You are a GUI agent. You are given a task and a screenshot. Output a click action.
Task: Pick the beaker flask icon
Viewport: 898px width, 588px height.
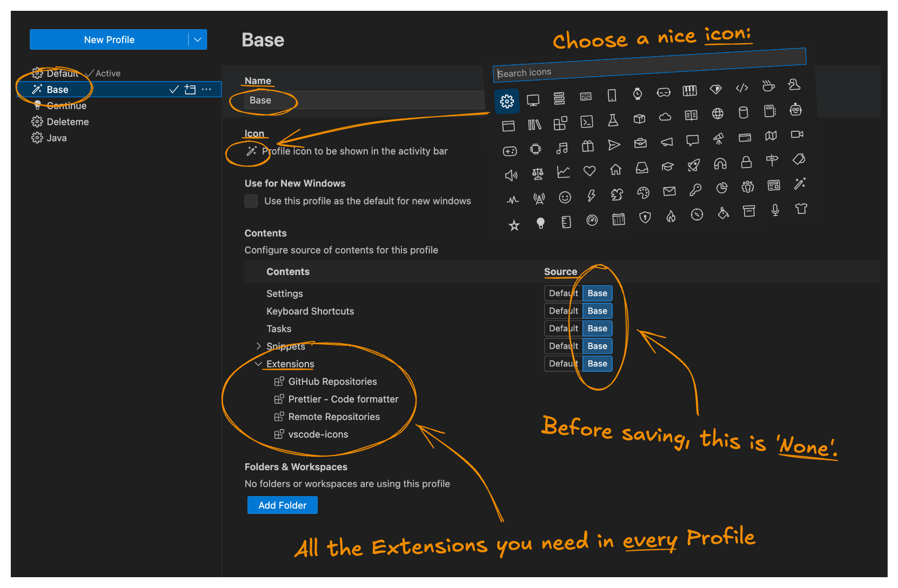pyautogui.click(x=613, y=120)
